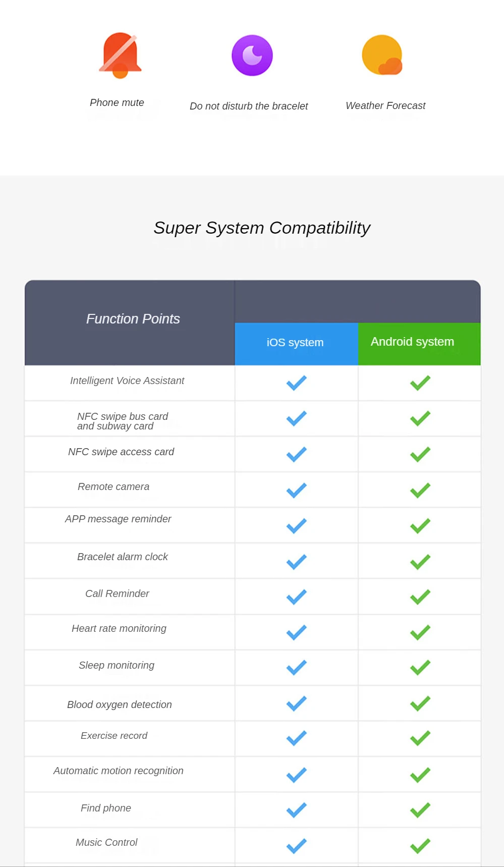Viewport: 504px width, 867px height.
Task: Click the Bracelet alarm clock row label
Action: (x=123, y=557)
